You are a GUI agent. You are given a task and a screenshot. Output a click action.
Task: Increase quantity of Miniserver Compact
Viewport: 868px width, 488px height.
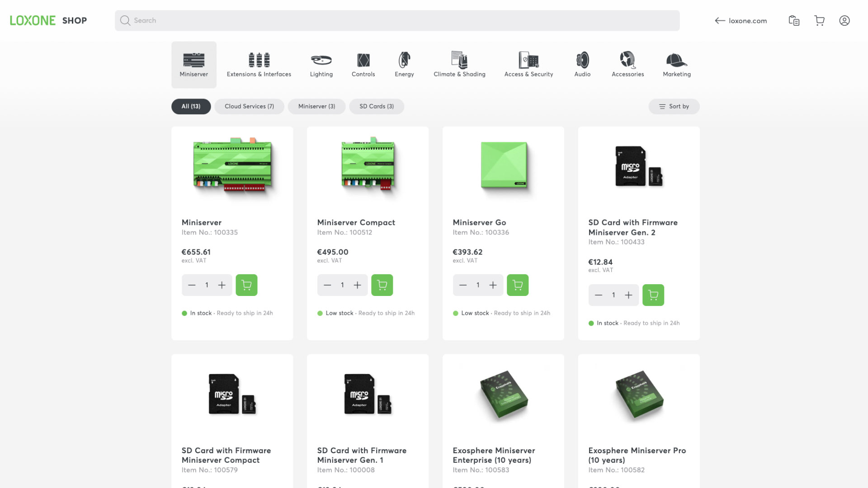pos(357,285)
